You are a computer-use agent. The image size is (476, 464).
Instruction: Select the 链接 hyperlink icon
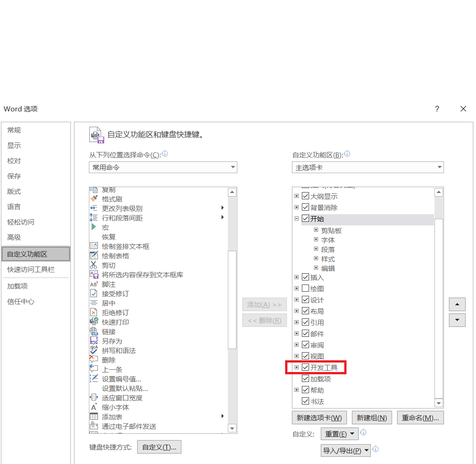94,331
